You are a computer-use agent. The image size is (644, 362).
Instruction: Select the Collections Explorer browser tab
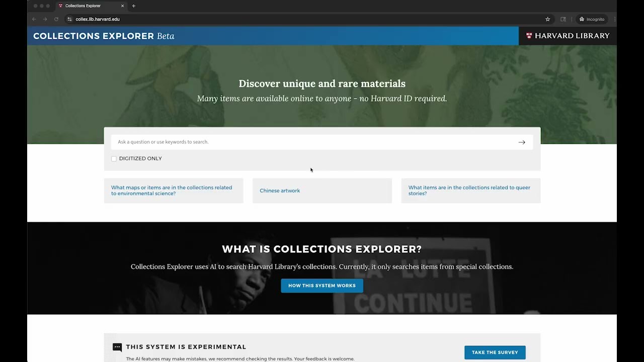[x=91, y=6]
